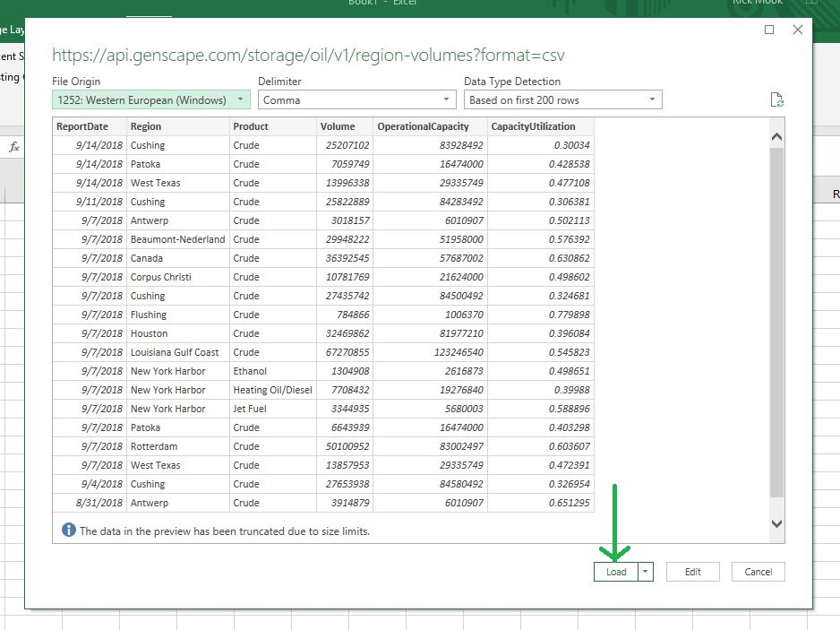The image size is (840, 630).
Task: Click the Edit button
Action: pyautogui.click(x=692, y=572)
